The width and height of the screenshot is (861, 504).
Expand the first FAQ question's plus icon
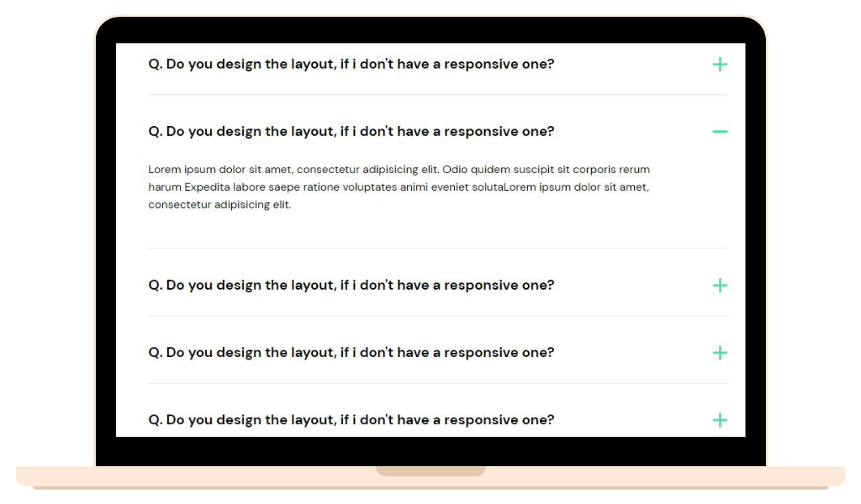coord(719,65)
